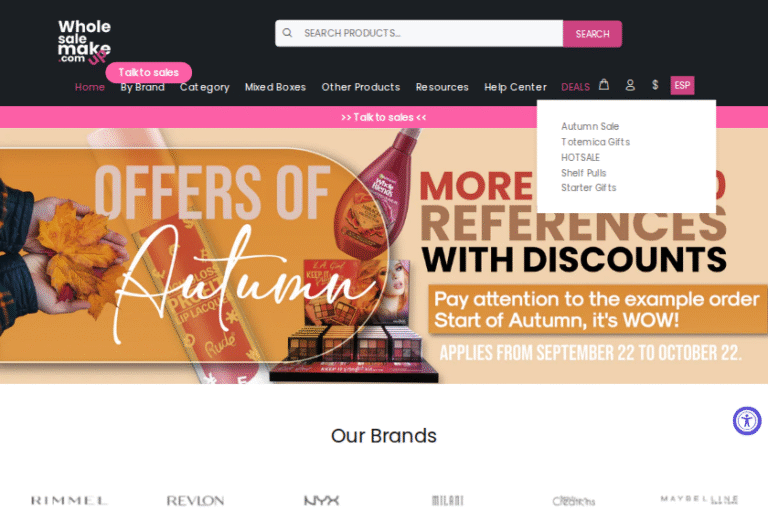Open the NYX brand logo
768x512 pixels.
321,500
